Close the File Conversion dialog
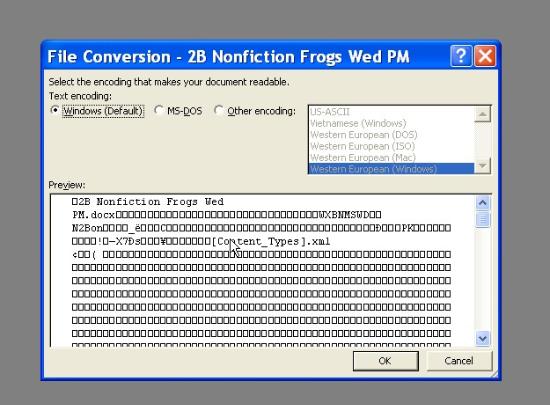This screenshot has height=405, width=550. pyautogui.click(x=485, y=56)
